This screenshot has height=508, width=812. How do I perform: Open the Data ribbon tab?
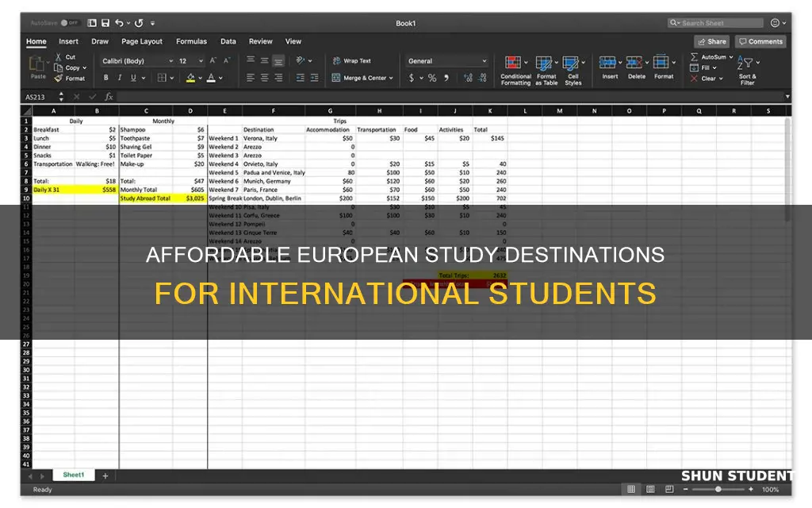228,41
